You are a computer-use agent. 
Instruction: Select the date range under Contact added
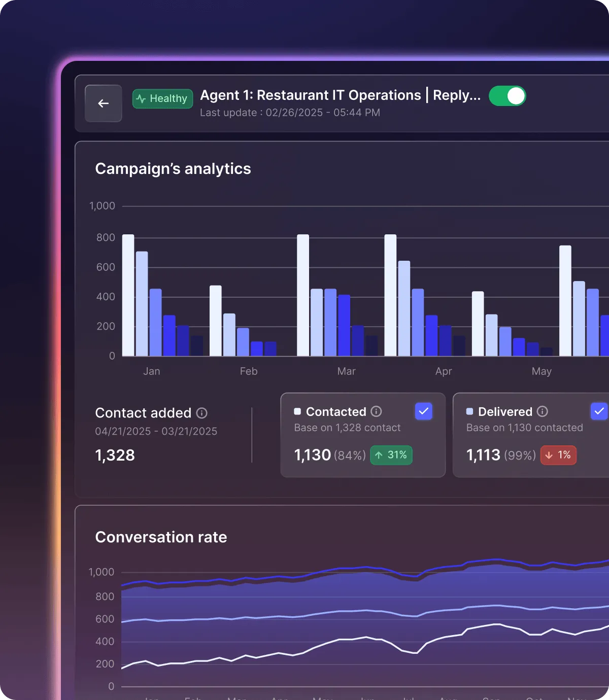click(x=156, y=431)
